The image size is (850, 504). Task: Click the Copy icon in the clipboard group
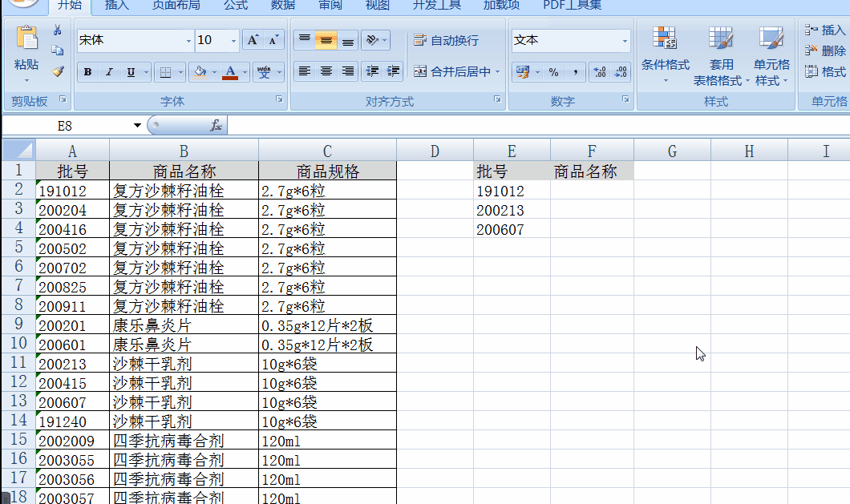point(57,50)
